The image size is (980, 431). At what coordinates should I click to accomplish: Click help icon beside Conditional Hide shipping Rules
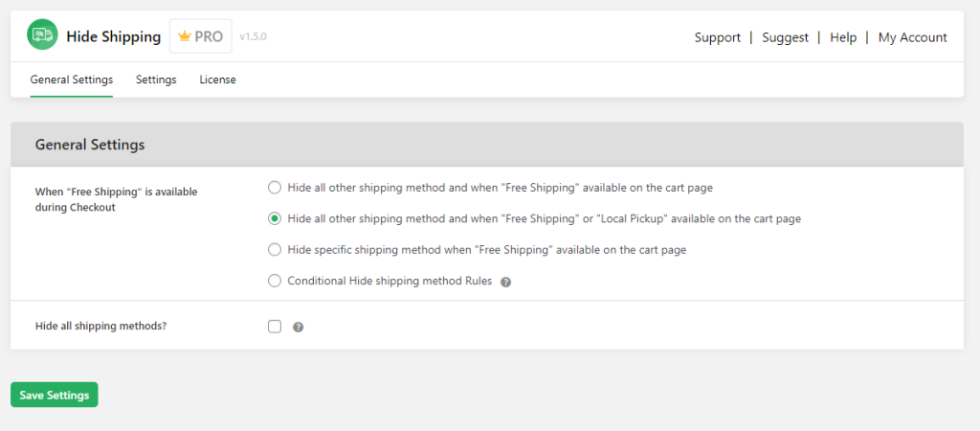point(506,283)
